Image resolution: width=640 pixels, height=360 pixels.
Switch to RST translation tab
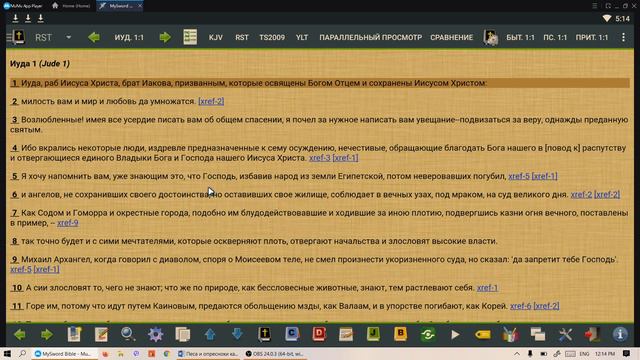coord(242,37)
